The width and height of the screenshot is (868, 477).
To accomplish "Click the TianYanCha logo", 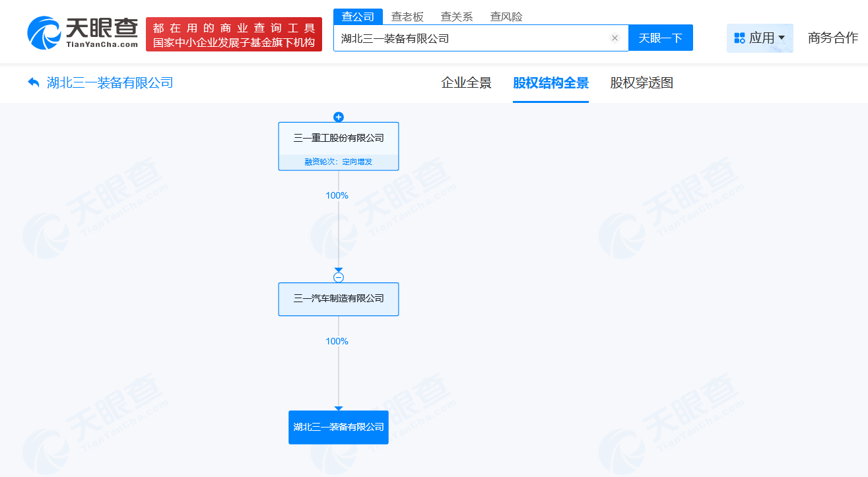I will pyautogui.click(x=83, y=33).
